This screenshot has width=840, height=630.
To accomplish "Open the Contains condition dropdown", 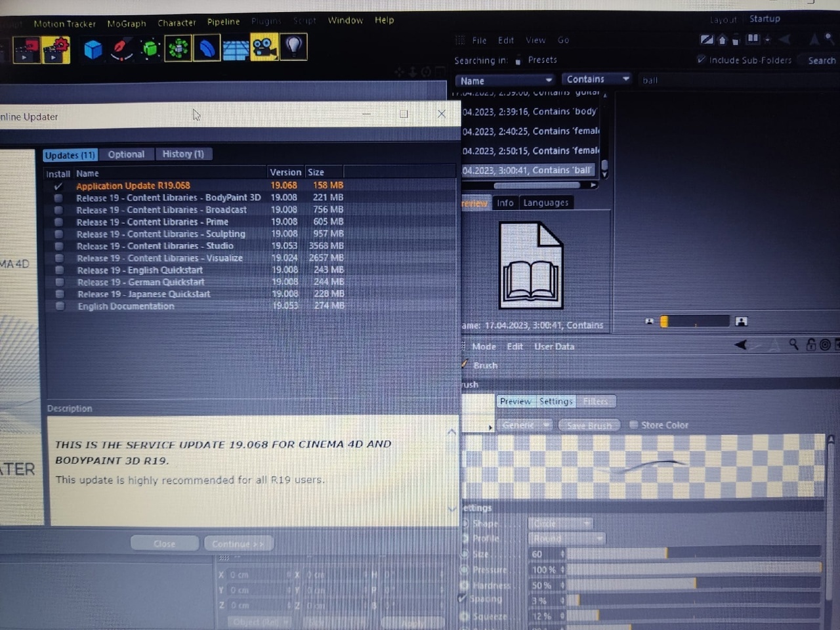I will point(597,79).
